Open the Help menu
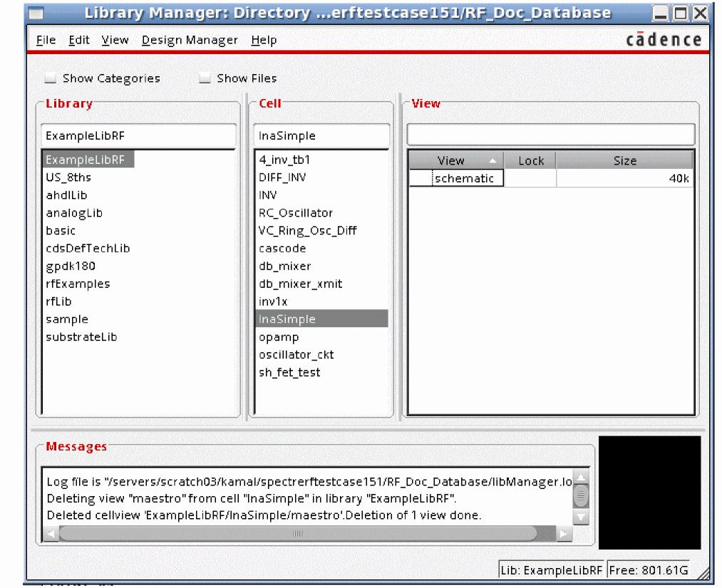 coord(264,40)
